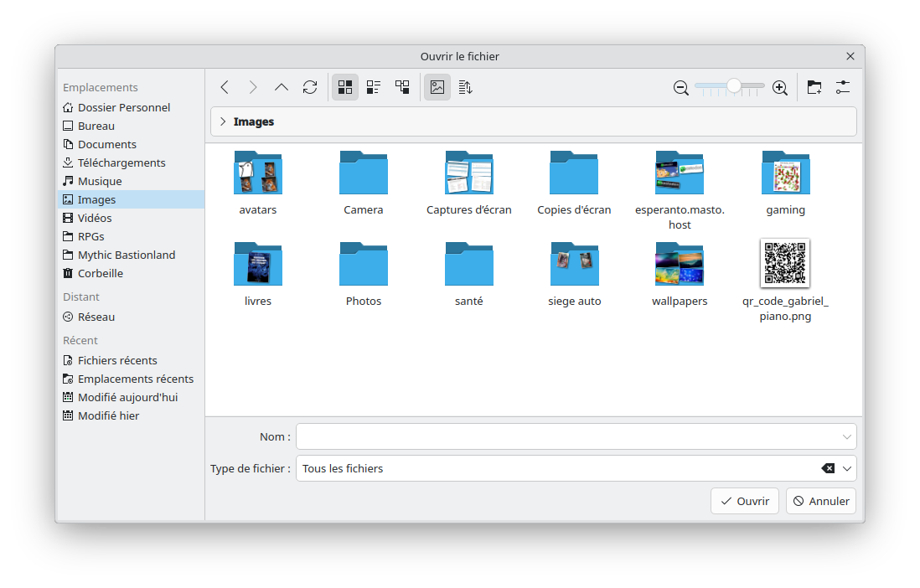The width and height of the screenshot is (920, 588).
Task: Select Téléchargements in the places sidebar
Action: coord(121,162)
